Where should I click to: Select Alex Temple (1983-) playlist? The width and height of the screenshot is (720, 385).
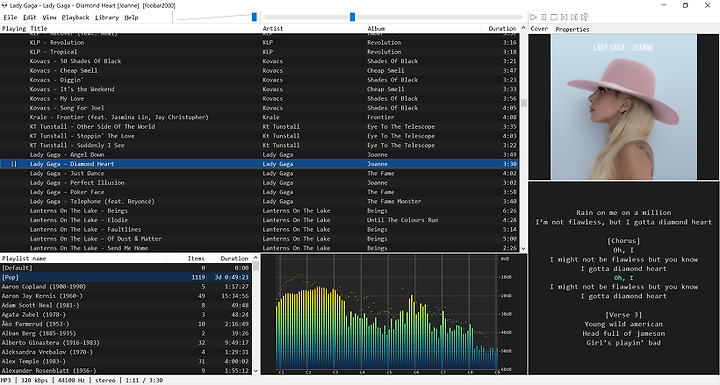(x=126, y=361)
